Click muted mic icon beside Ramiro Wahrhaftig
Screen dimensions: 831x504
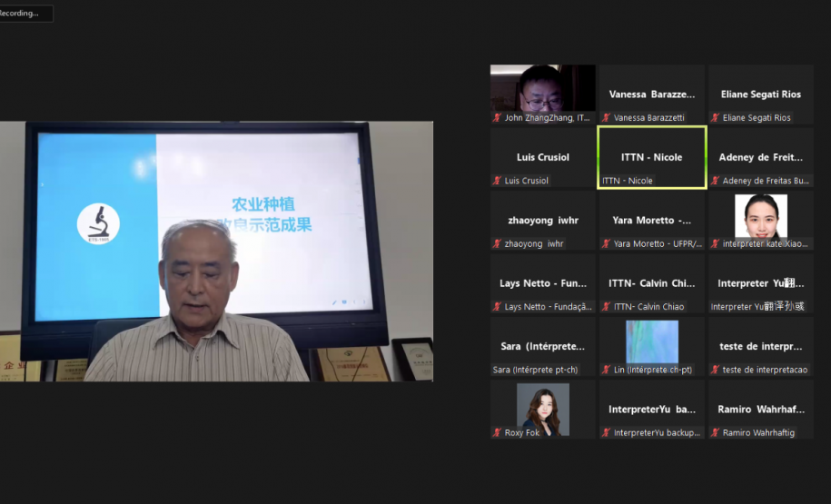(715, 433)
